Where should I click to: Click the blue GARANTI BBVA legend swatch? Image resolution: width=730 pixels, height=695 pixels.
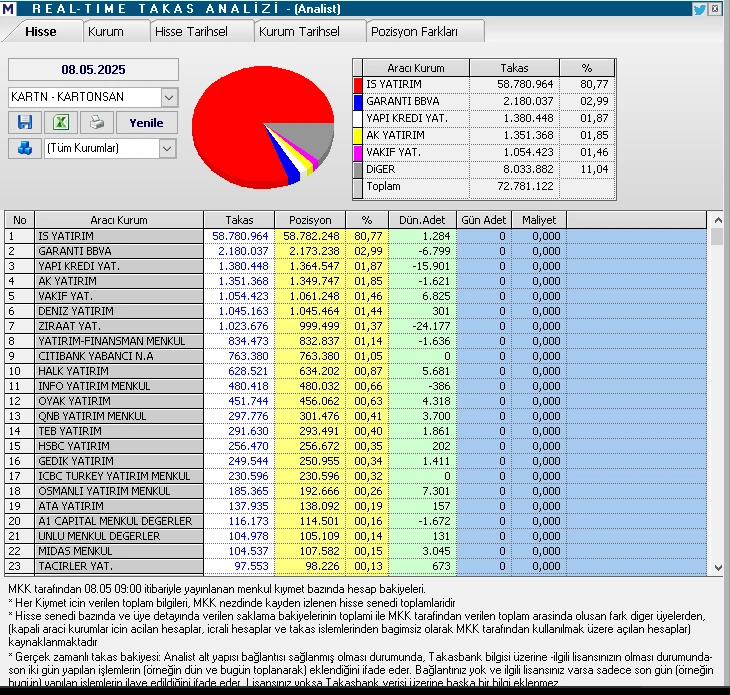coord(358,101)
